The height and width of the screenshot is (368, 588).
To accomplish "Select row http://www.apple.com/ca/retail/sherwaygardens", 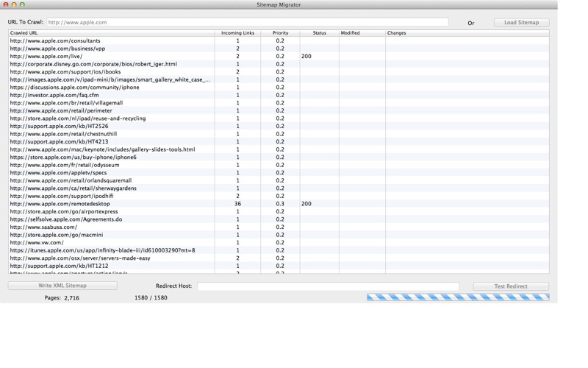I will [279, 188].
